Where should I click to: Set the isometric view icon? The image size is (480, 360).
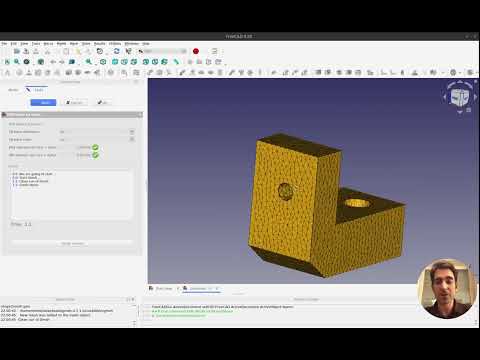pyautogui.click(x=103, y=62)
